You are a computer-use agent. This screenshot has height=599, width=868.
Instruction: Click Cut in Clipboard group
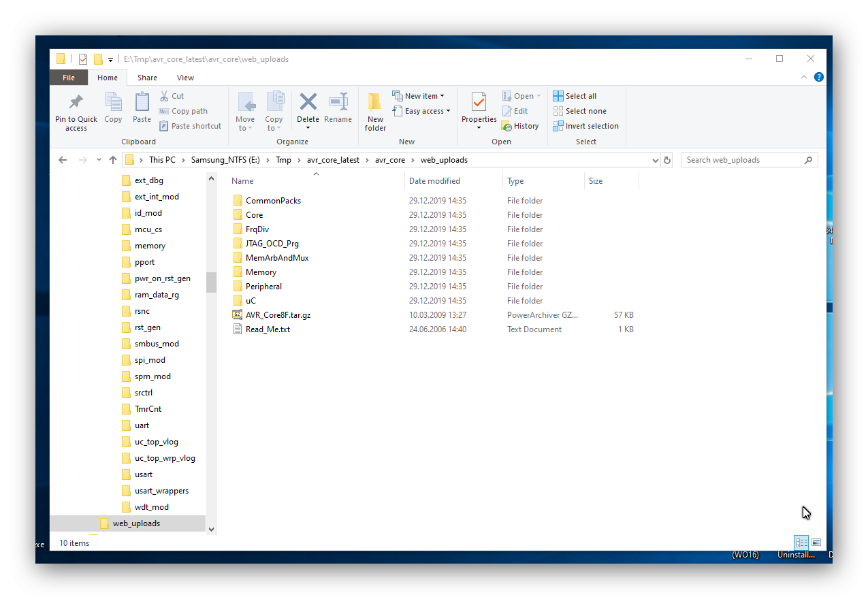tap(172, 96)
